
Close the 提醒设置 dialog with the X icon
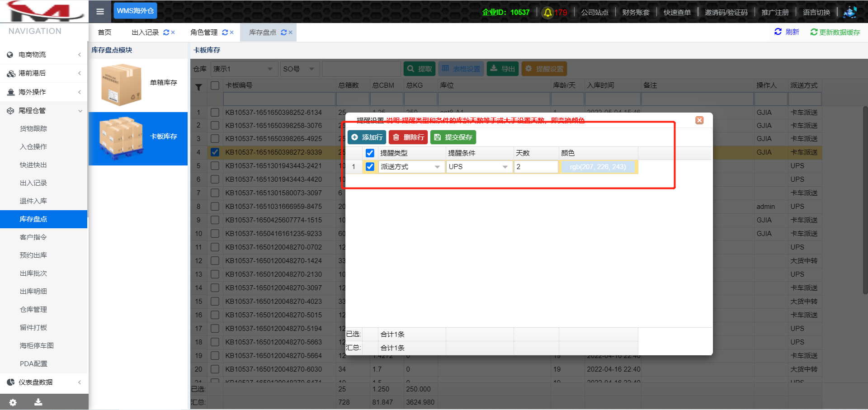[x=699, y=120]
